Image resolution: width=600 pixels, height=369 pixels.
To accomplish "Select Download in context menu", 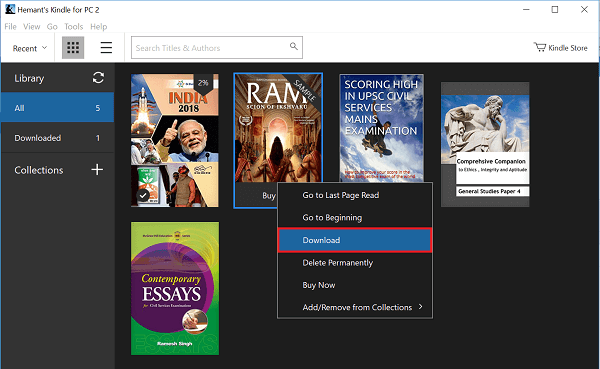I will coord(355,240).
